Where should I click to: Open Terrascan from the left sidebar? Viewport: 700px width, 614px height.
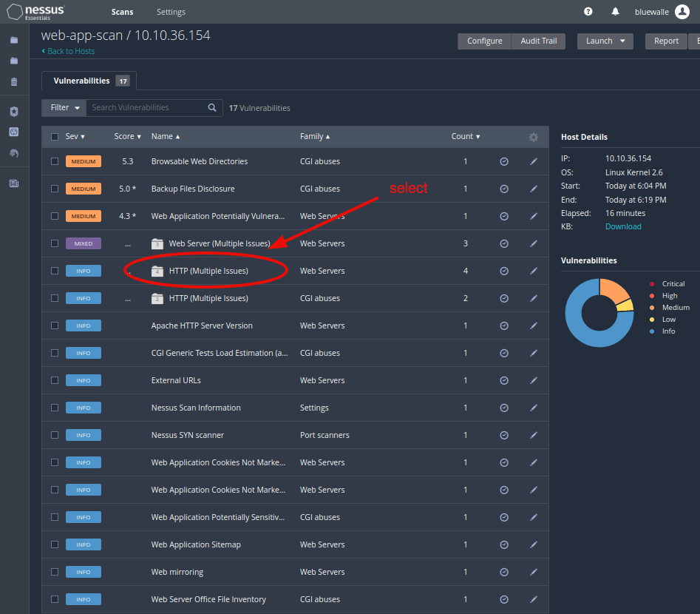click(14, 153)
